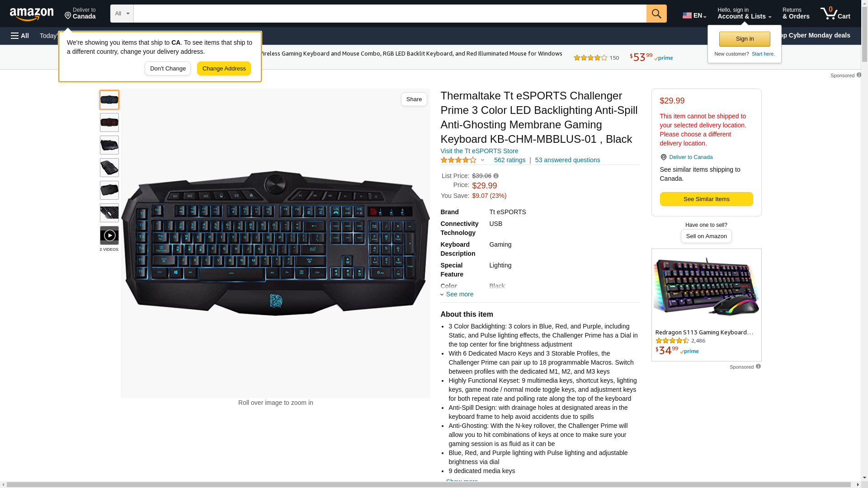The height and width of the screenshot is (488, 868).
Task: Open the 53 answered questions link
Action: tap(567, 160)
